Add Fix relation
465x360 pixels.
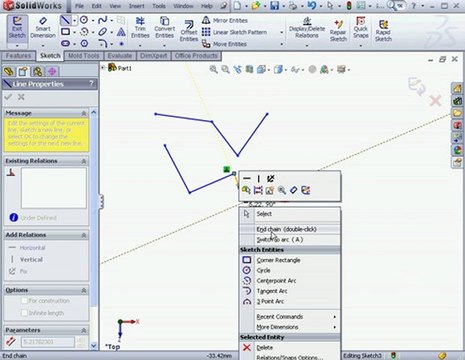(18, 271)
